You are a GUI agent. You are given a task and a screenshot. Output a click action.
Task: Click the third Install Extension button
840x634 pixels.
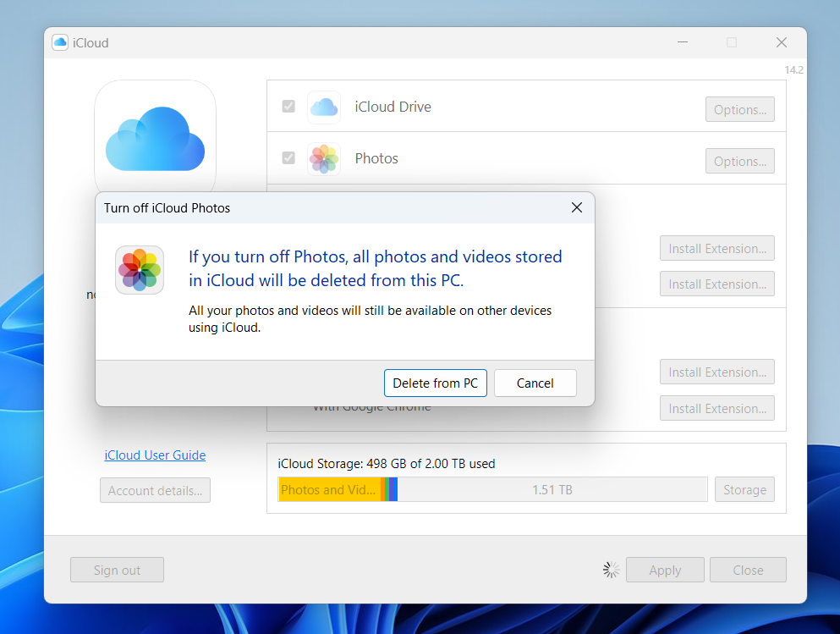716,372
